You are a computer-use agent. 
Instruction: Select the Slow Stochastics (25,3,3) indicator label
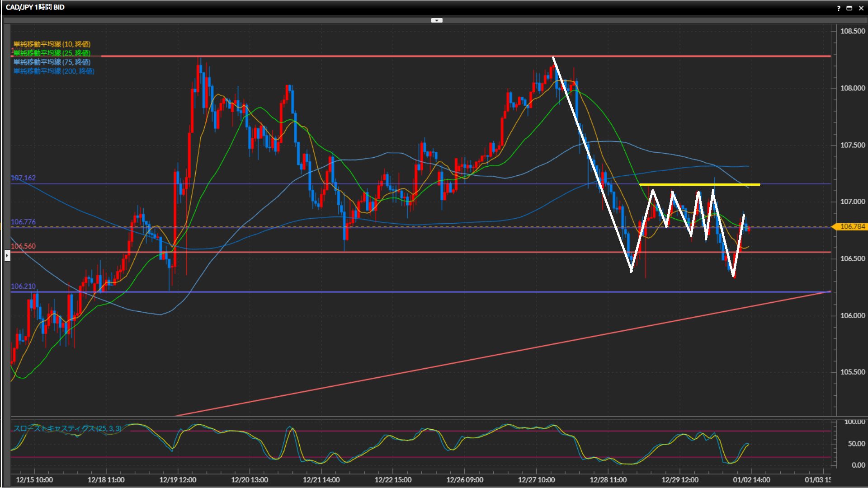click(67, 428)
